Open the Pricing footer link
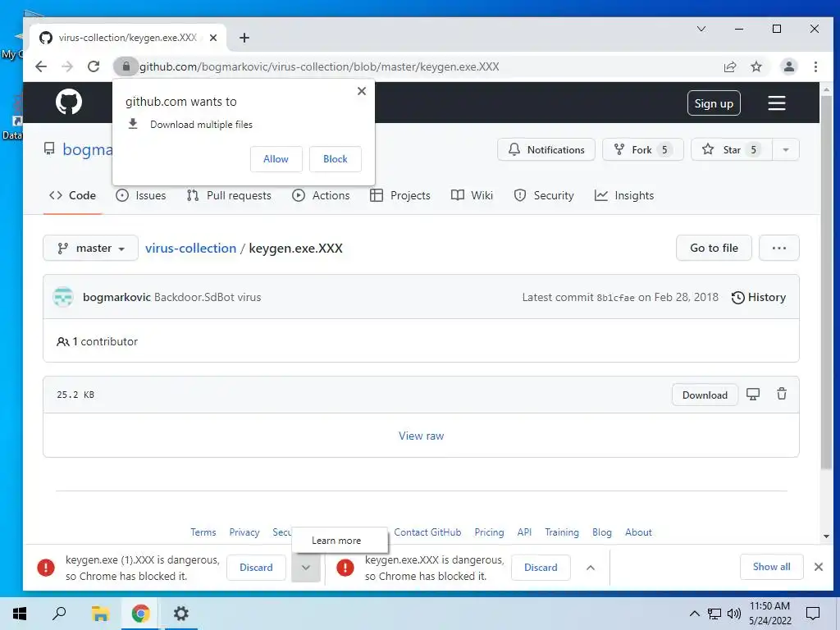This screenshot has width=840, height=630. pyautogui.click(x=489, y=532)
